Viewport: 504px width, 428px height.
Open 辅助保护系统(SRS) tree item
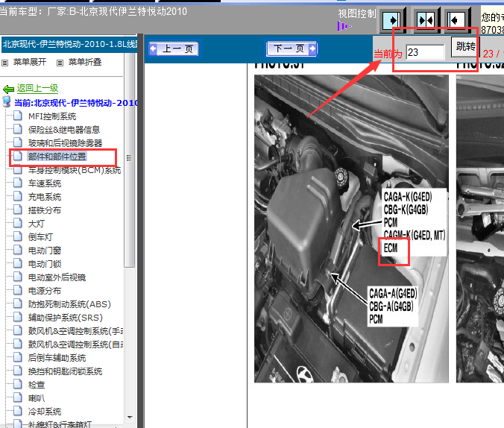click(x=66, y=318)
